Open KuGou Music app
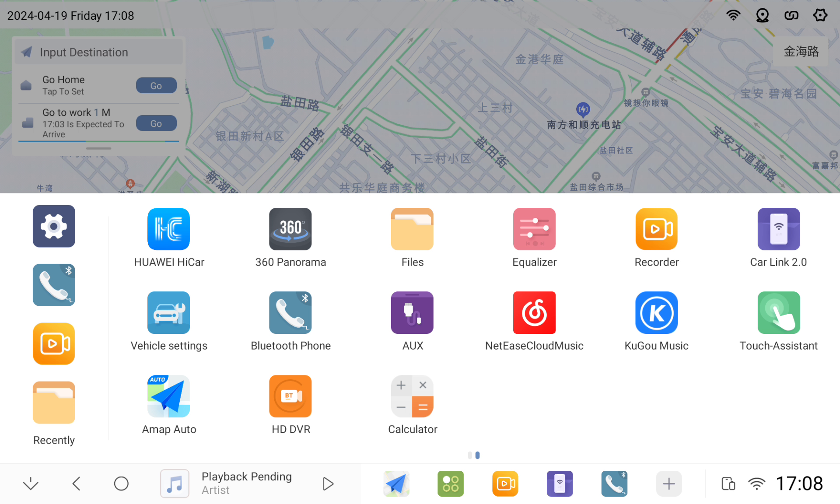Viewport: 840px width, 504px height. click(656, 313)
